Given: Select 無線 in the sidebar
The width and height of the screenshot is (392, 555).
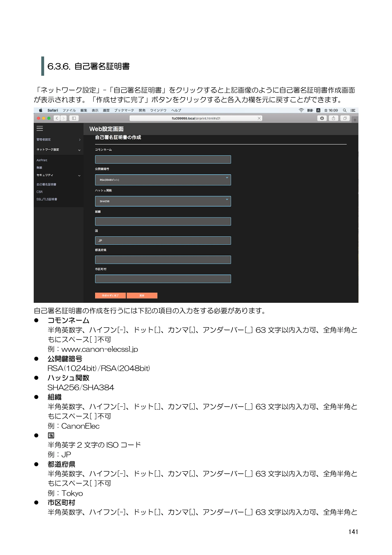Looking at the screenshot, I should (x=39, y=167).
